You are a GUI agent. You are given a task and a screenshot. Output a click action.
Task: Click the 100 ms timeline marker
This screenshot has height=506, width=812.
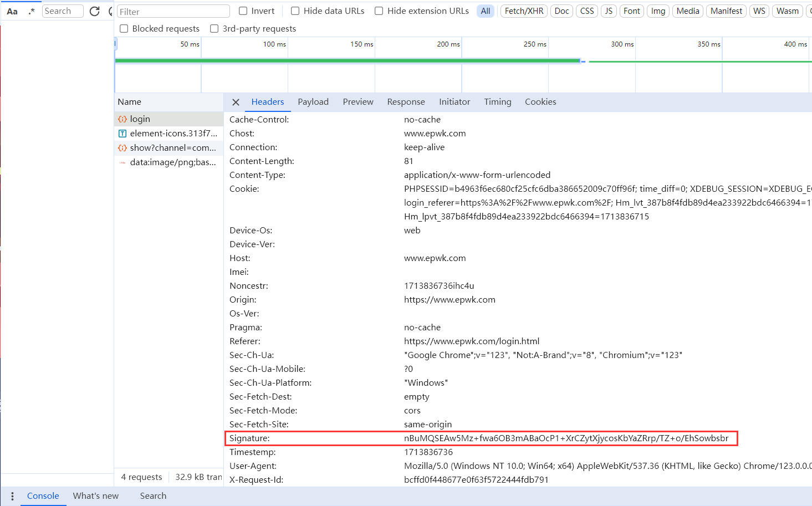point(274,44)
